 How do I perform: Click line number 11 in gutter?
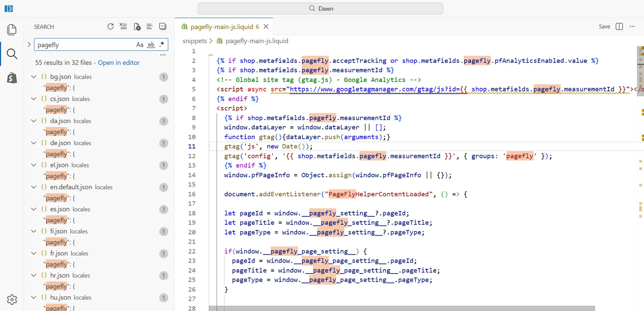pyautogui.click(x=192, y=146)
